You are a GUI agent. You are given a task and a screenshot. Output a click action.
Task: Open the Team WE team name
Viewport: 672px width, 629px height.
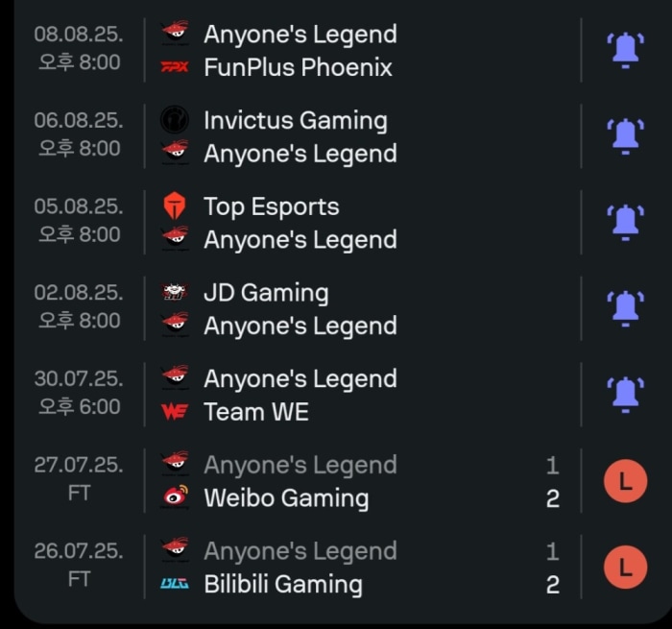click(x=256, y=412)
